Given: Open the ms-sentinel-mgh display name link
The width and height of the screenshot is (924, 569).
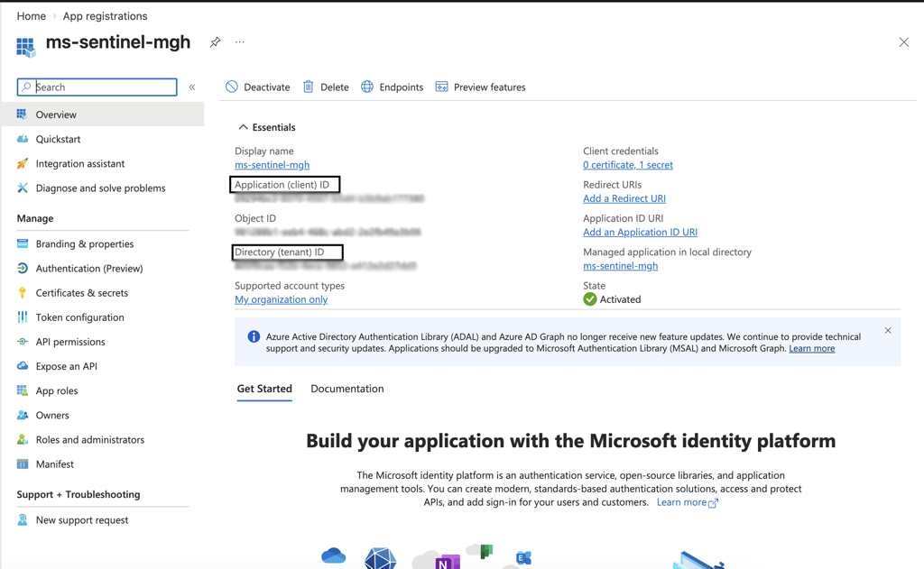Looking at the screenshot, I should (272, 165).
